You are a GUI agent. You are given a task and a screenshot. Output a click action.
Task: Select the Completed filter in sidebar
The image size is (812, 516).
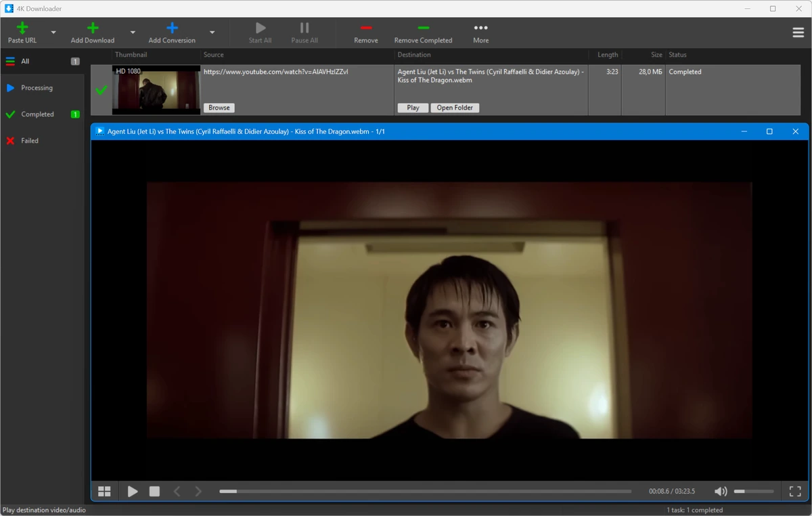42,114
